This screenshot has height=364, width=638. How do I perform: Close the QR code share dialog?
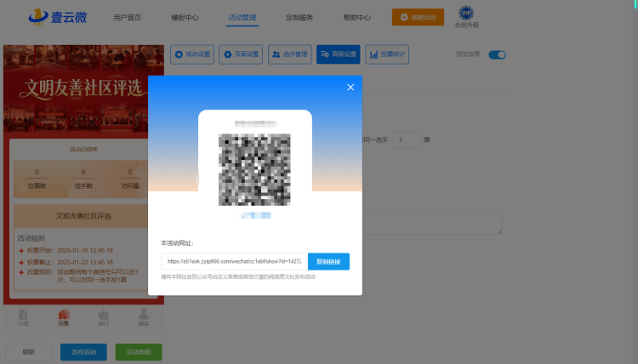[x=350, y=87]
